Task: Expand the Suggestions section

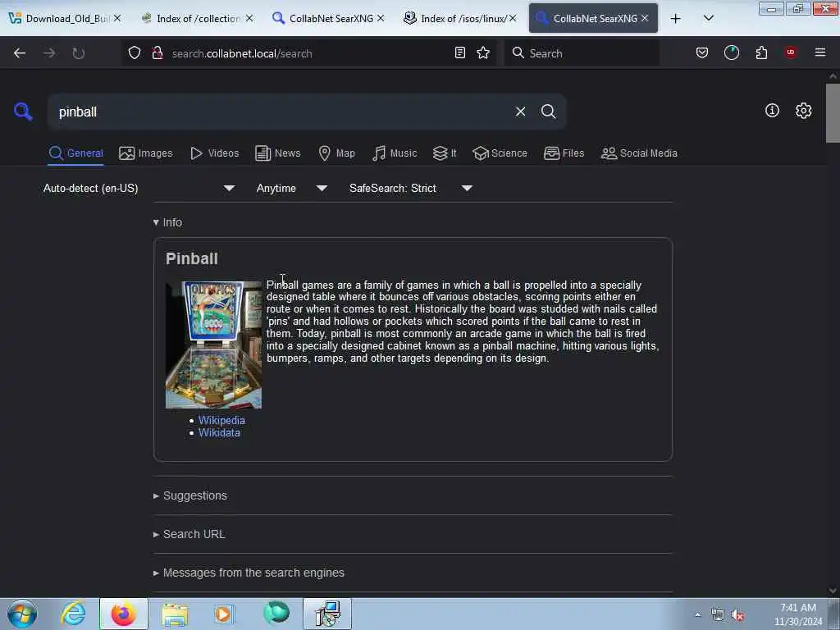Action: click(x=190, y=495)
